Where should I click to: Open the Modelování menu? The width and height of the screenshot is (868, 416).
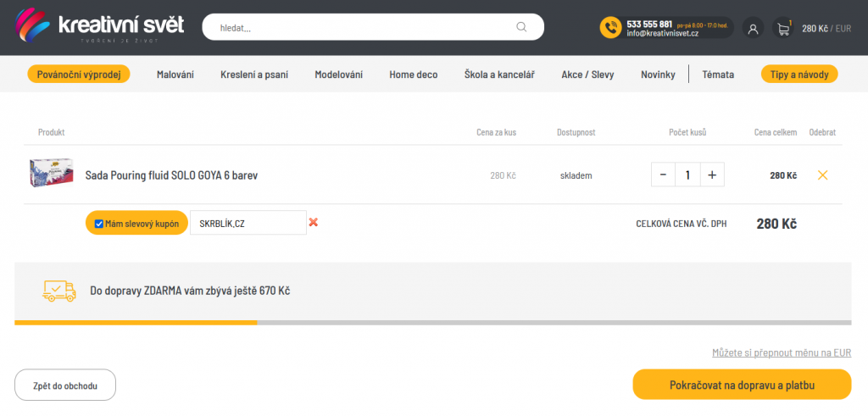tap(339, 74)
